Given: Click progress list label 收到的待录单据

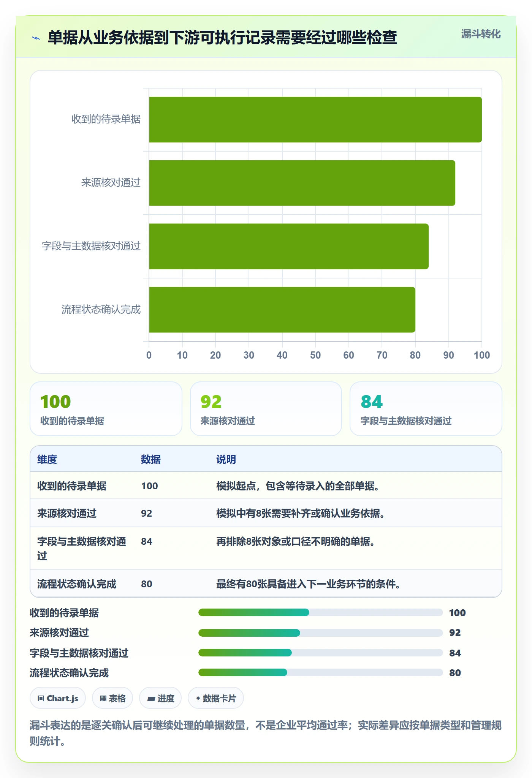Looking at the screenshot, I should tap(64, 613).
